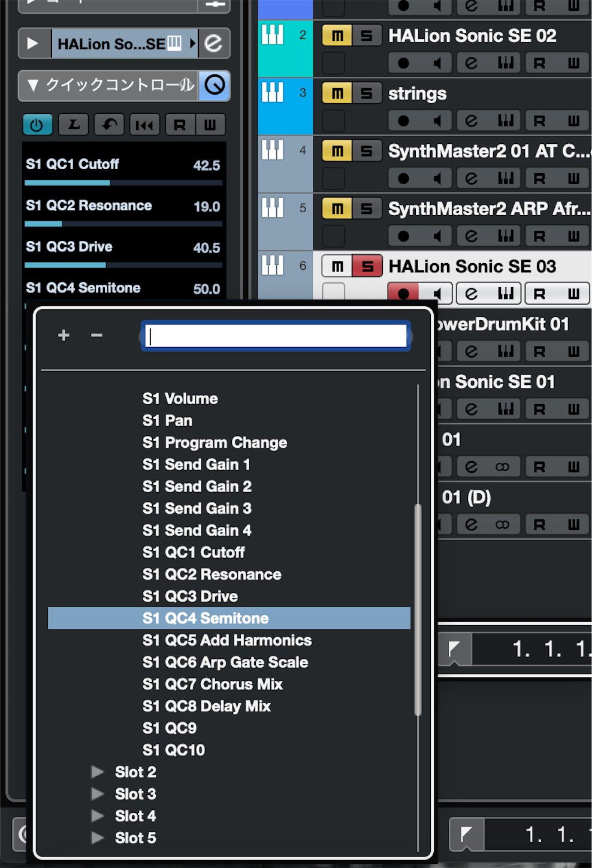592x868 pixels.
Task: Select S1 Volume parameter
Action: pyautogui.click(x=180, y=399)
